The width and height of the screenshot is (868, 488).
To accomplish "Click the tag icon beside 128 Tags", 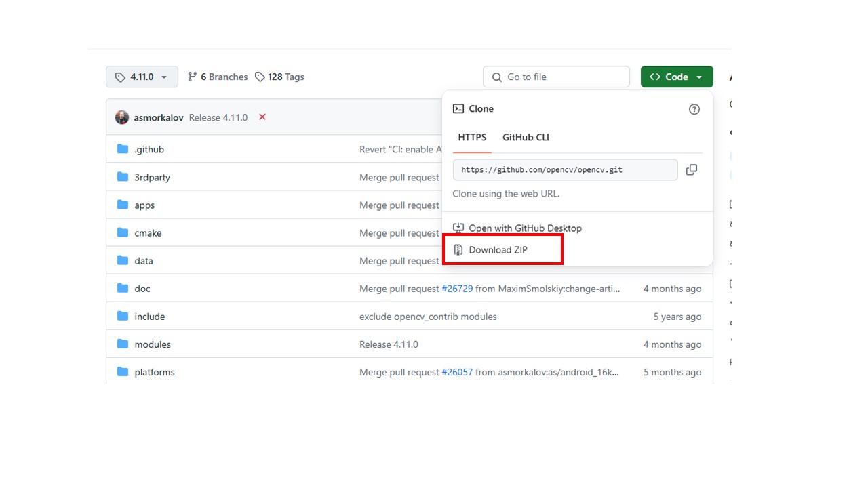I will (260, 77).
